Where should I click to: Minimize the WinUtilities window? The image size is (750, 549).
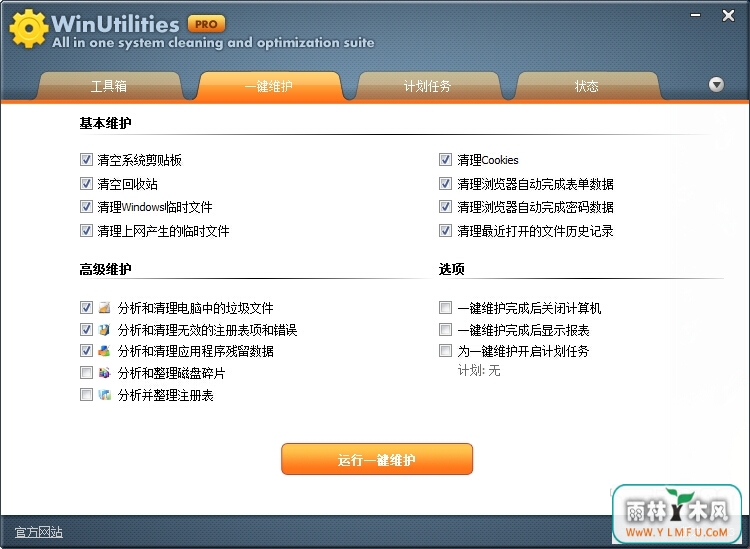coord(696,16)
